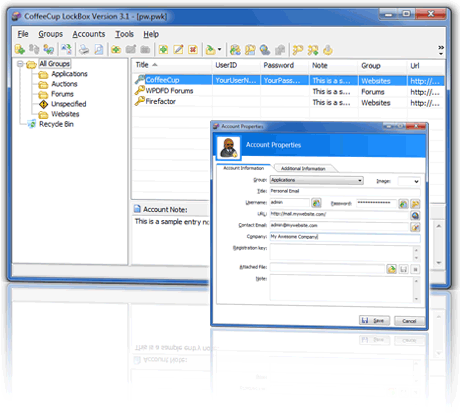The width and height of the screenshot is (460, 420).
Task: Click the Username field containing admin
Action: (x=289, y=202)
